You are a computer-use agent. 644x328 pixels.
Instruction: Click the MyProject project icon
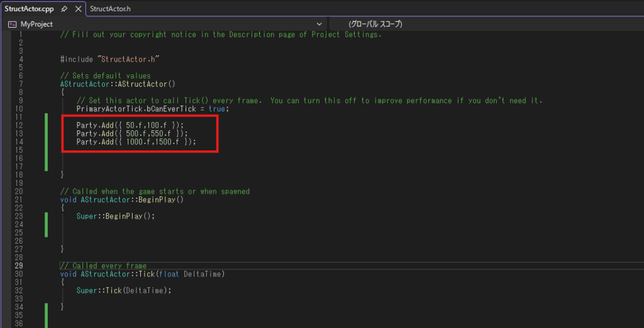click(12, 24)
